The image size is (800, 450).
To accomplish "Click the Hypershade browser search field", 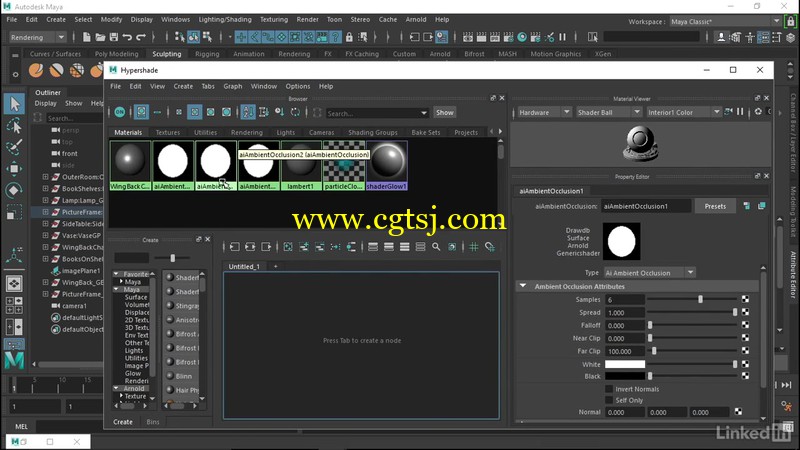I will tap(377, 113).
